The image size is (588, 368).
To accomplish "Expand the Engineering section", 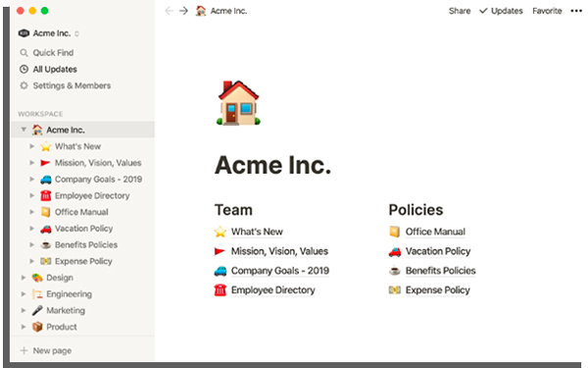I will (24, 294).
